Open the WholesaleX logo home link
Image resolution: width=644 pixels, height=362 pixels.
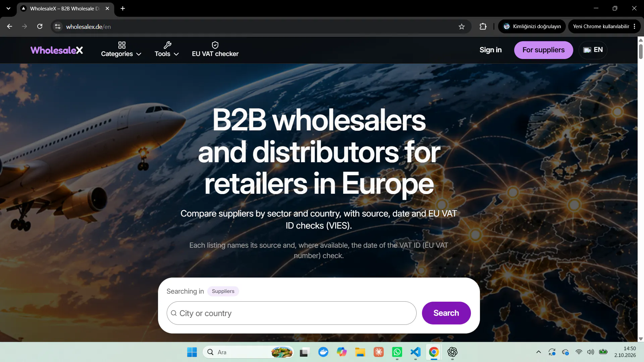(x=57, y=50)
